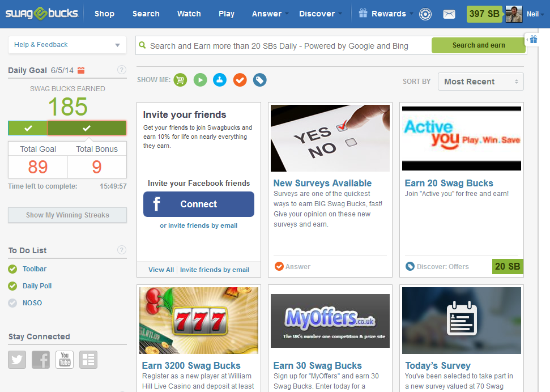
Task: Click New Surveys Available title
Action: tap(322, 183)
